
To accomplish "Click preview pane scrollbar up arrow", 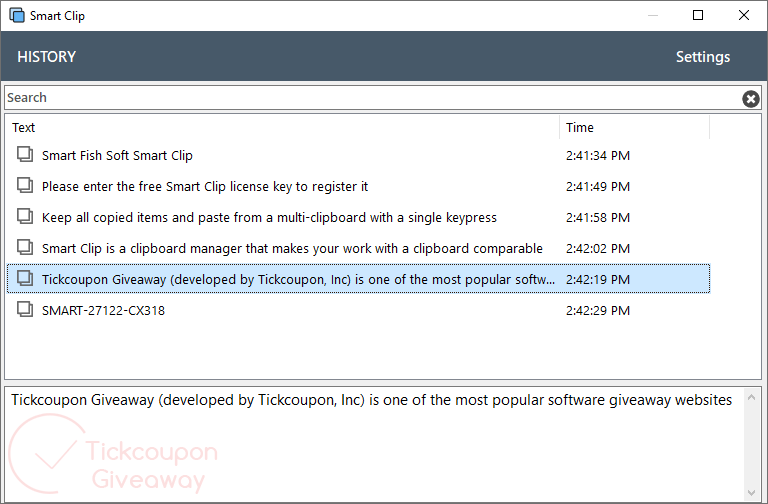I will click(751, 397).
